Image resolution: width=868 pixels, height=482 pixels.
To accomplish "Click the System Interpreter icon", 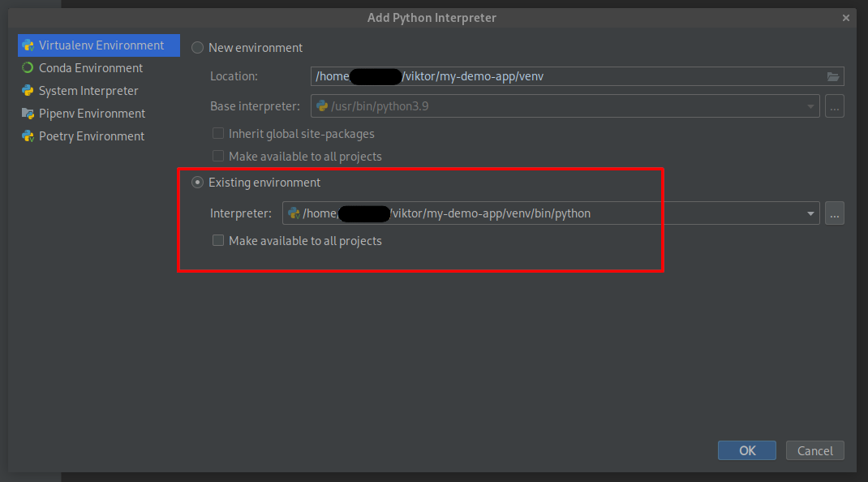I will [28, 91].
